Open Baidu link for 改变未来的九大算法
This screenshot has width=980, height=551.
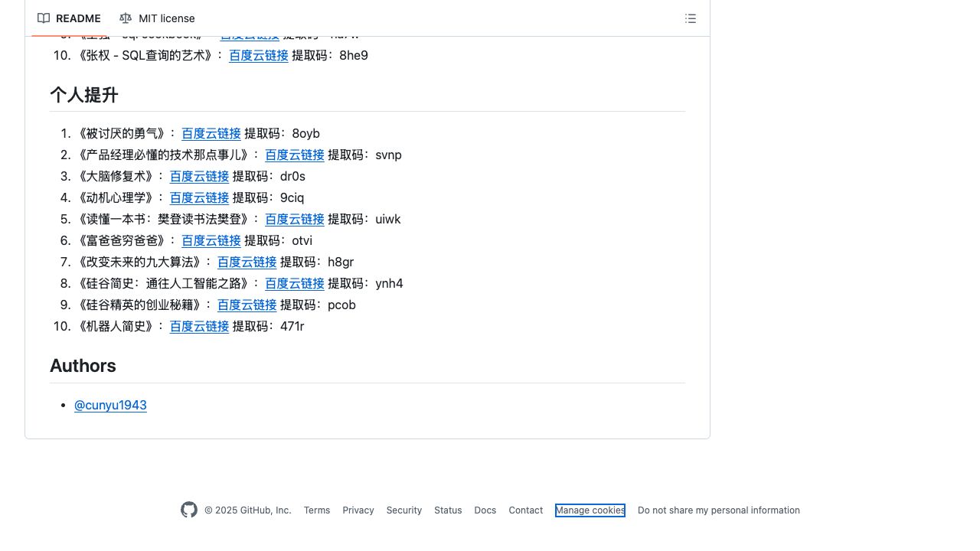[x=247, y=262]
